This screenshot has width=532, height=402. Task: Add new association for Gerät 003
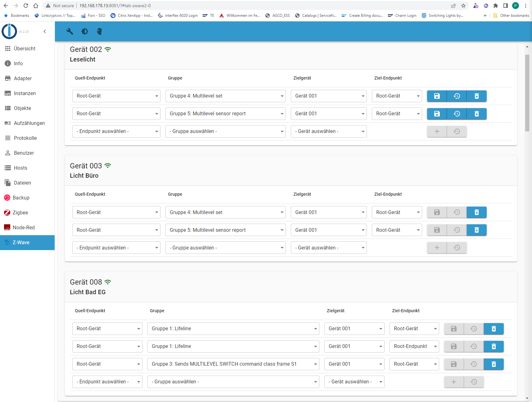(437, 248)
